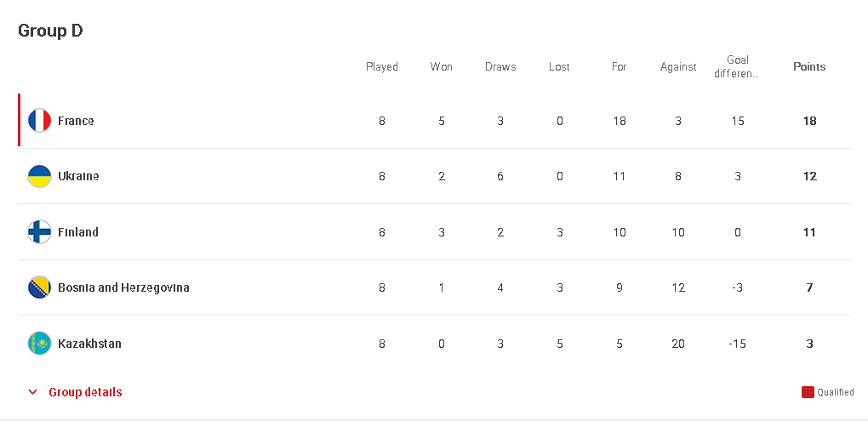This screenshot has width=868, height=421.
Task: Click the Won column header
Action: pyautogui.click(x=441, y=66)
